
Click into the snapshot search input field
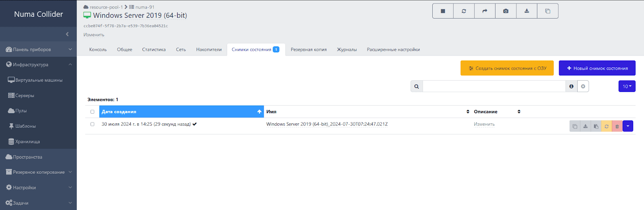494,86
